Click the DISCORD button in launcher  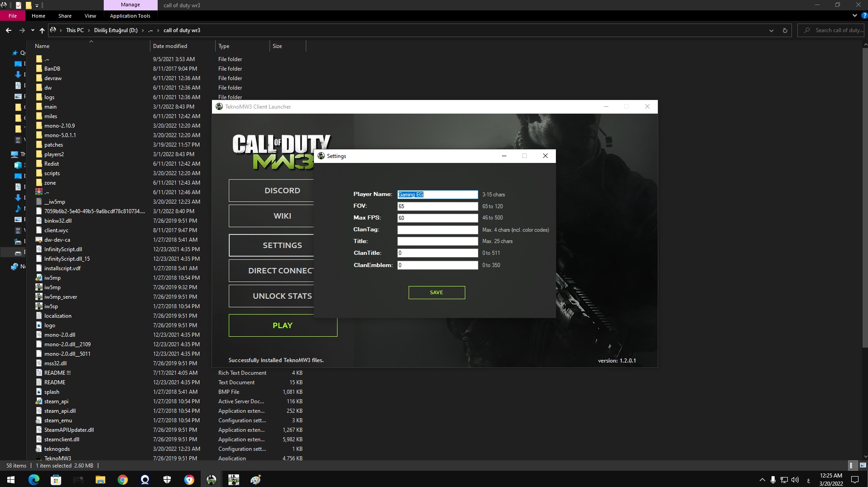pyautogui.click(x=271, y=191)
